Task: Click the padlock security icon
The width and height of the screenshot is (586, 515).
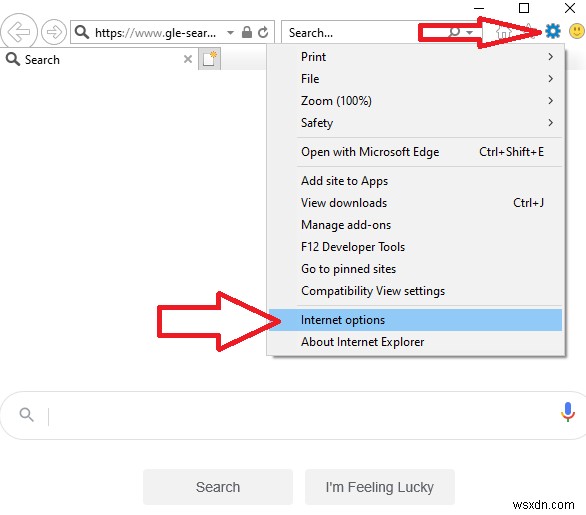Action: tap(247, 32)
